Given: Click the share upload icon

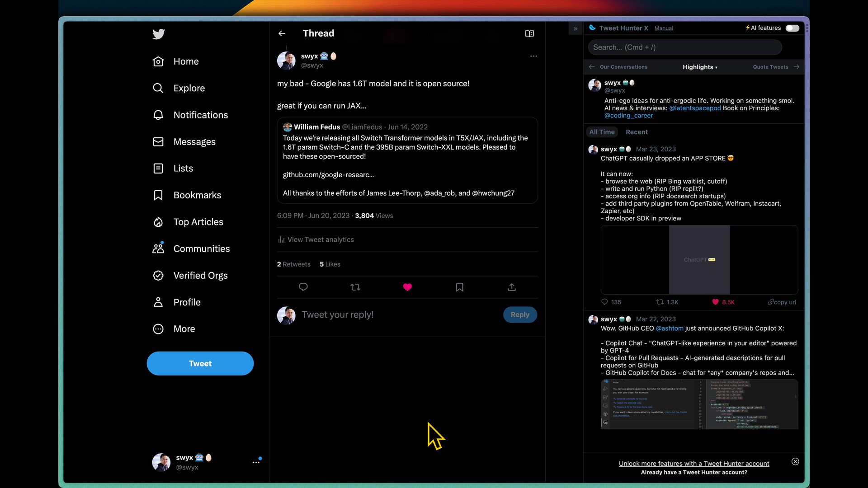Looking at the screenshot, I should pos(512,287).
